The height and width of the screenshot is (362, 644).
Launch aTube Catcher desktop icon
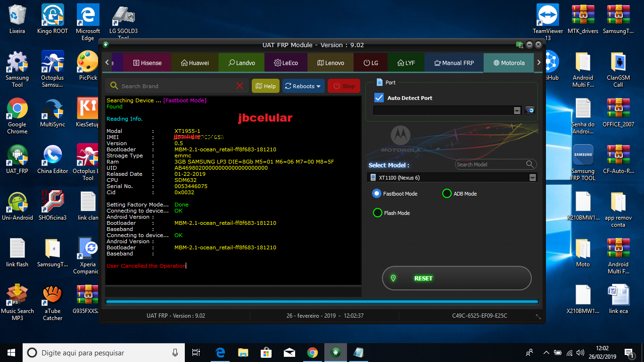[x=53, y=302]
